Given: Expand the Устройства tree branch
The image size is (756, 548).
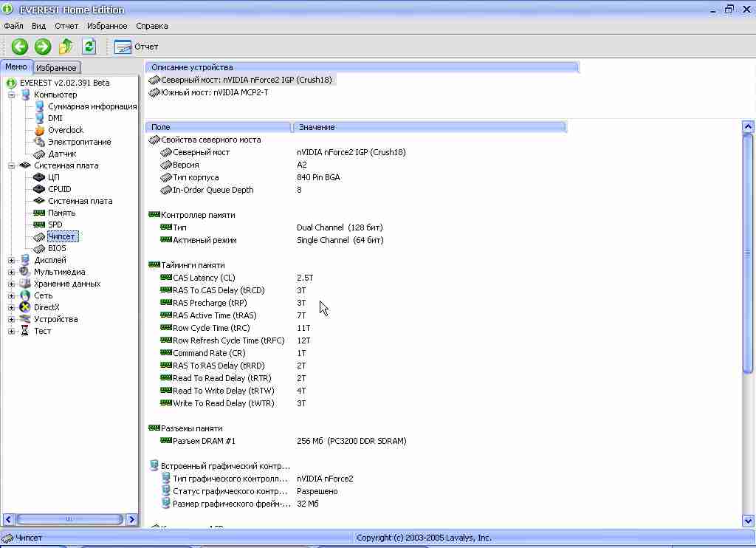Looking at the screenshot, I should click(11, 319).
